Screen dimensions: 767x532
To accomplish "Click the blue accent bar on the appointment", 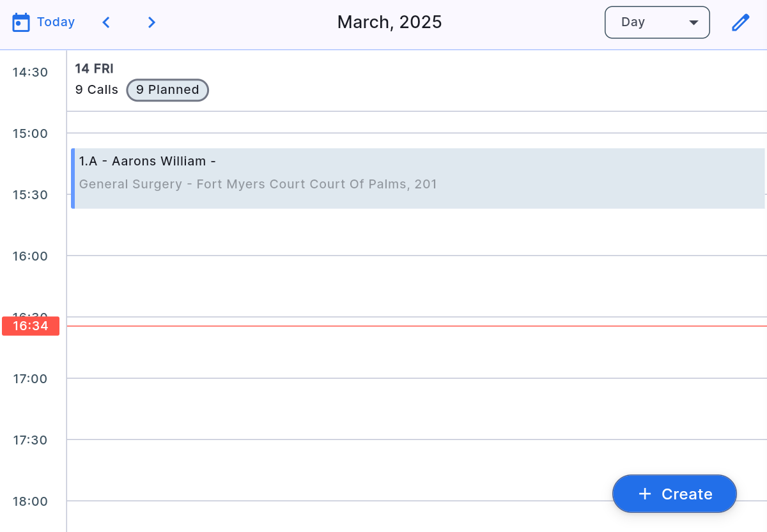I will pyautogui.click(x=74, y=178).
